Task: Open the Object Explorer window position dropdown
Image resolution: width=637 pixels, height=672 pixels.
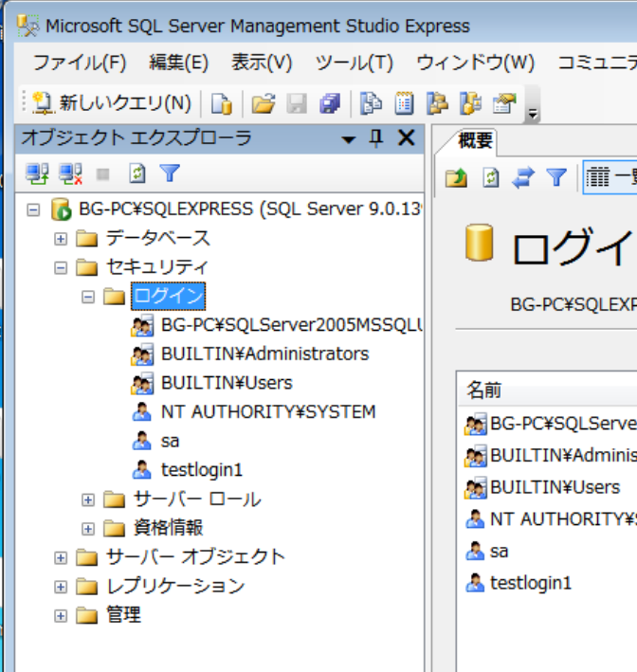Action: point(349,139)
